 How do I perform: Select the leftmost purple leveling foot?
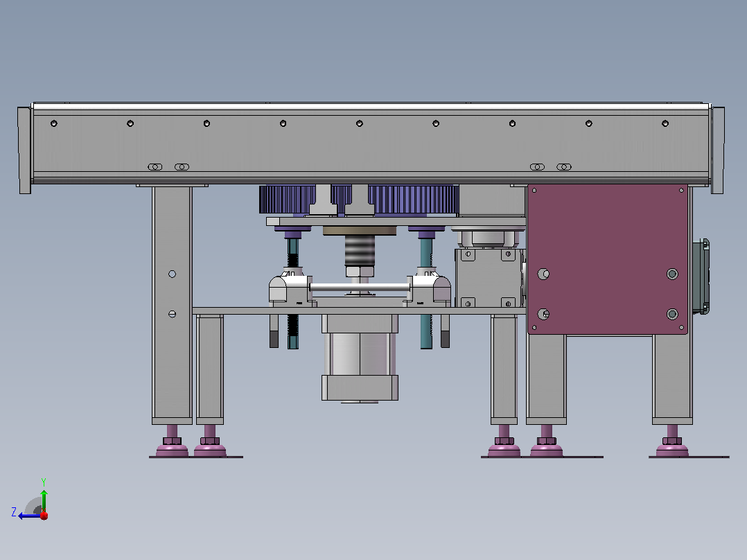tap(172, 441)
